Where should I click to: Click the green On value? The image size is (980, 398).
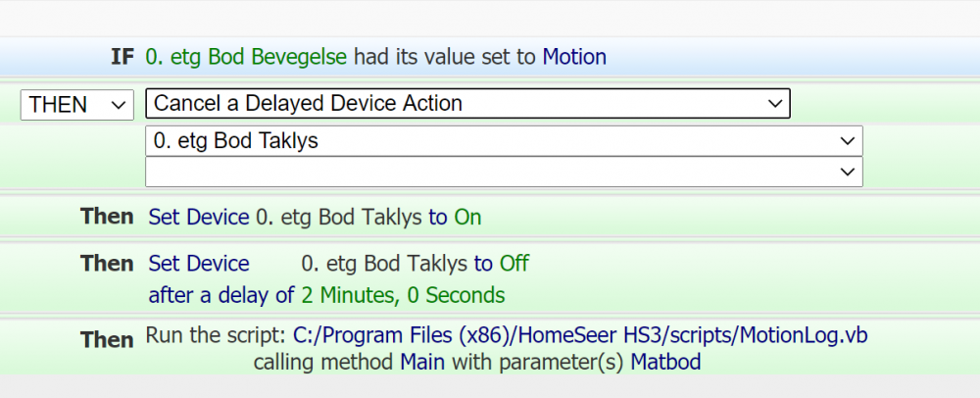pyautogui.click(x=467, y=217)
